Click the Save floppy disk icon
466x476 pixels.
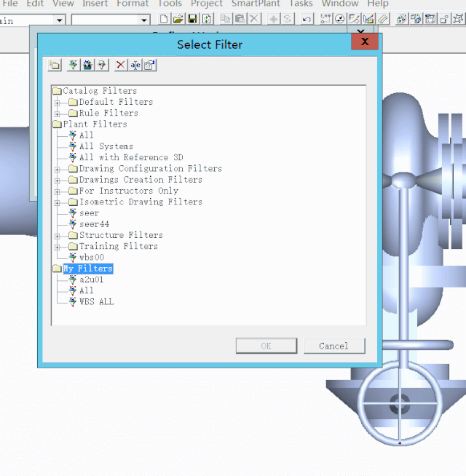pos(193,19)
